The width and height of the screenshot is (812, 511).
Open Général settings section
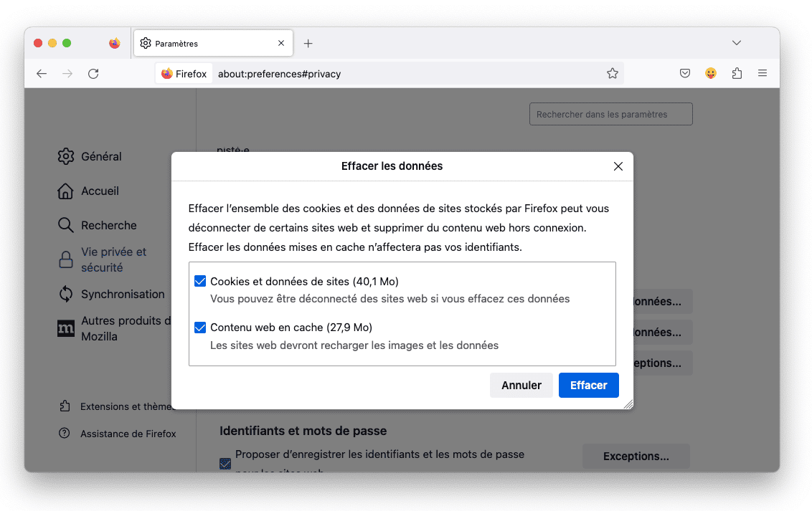click(x=100, y=156)
